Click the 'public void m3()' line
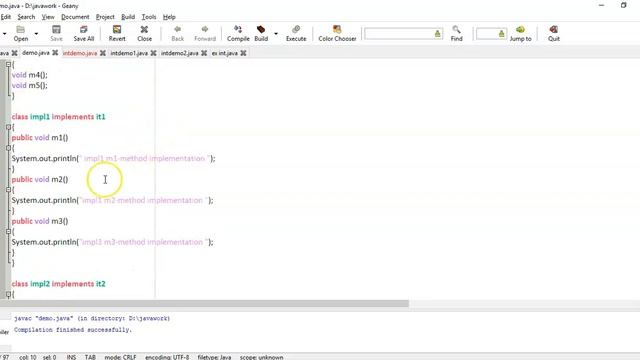 pos(40,221)
